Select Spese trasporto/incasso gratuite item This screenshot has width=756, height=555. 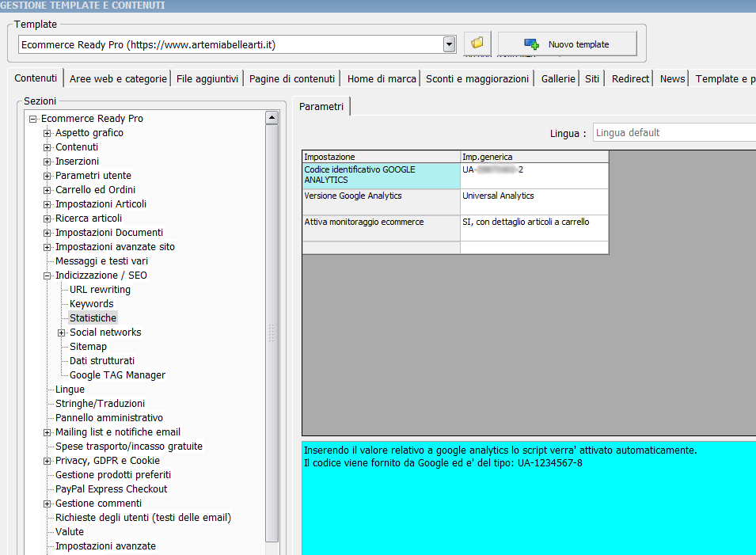coord(129,446)
